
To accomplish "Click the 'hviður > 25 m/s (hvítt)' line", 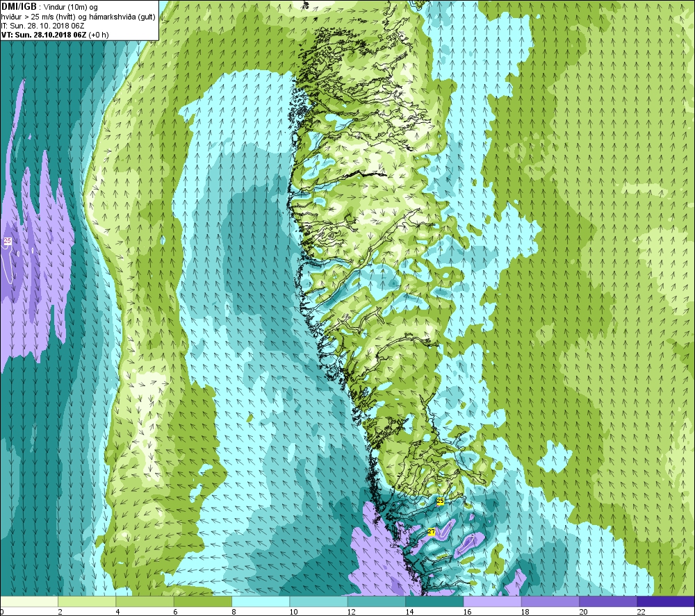I will coord(78,17).
